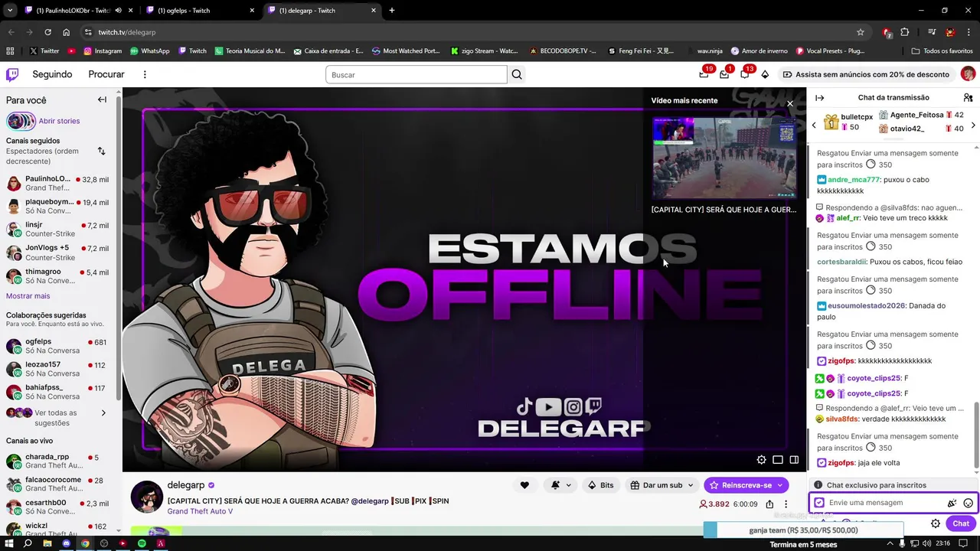
Task: Open Spotify from the Windows taskbar
Action: (142, 543)
